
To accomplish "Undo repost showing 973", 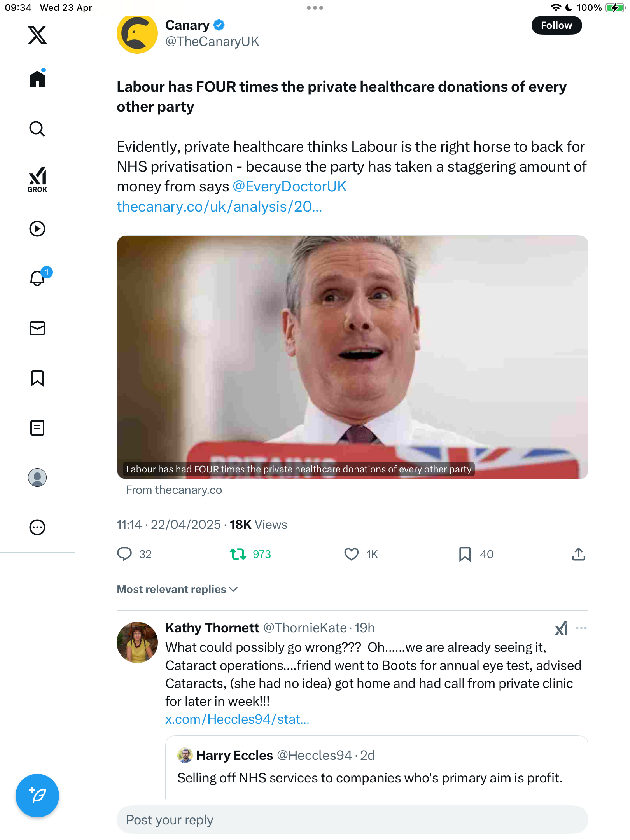I will tap(238, 554).
